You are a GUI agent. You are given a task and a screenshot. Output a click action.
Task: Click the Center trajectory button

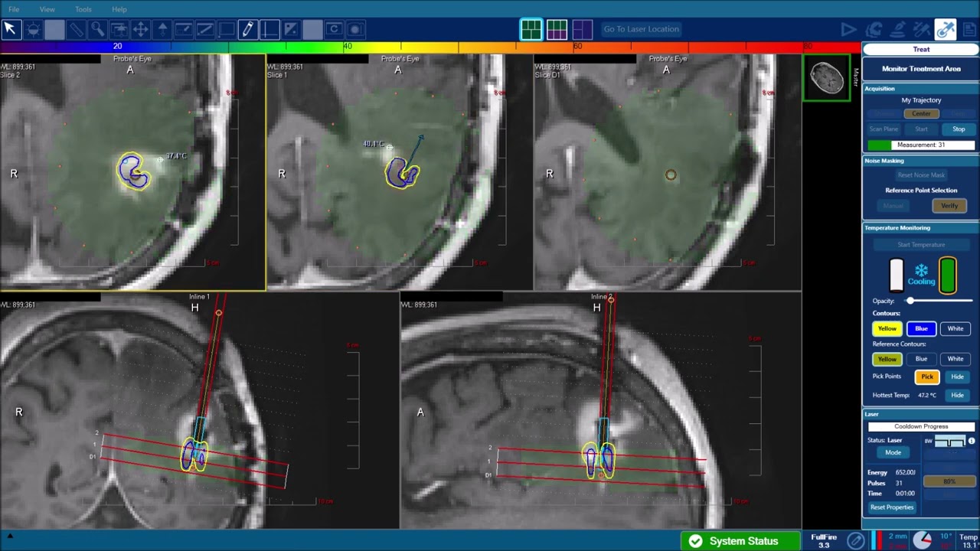point(921,114)
